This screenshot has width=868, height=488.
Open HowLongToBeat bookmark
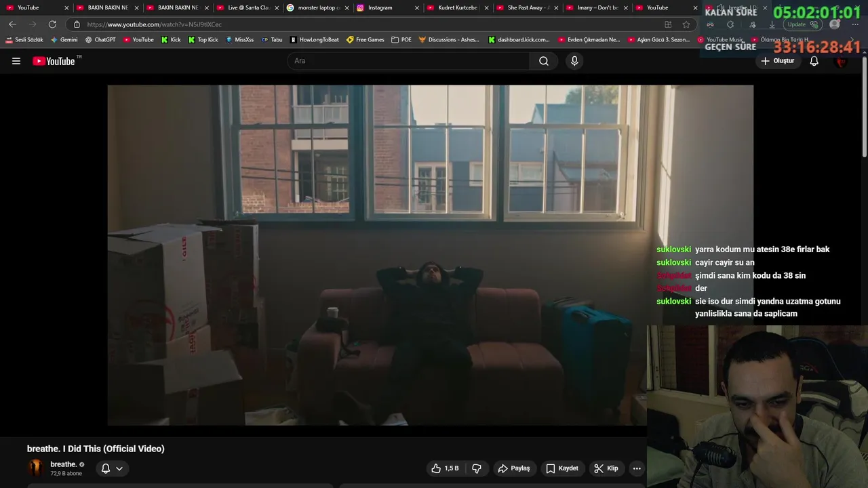pyautogui.click(x=314, y=40)
